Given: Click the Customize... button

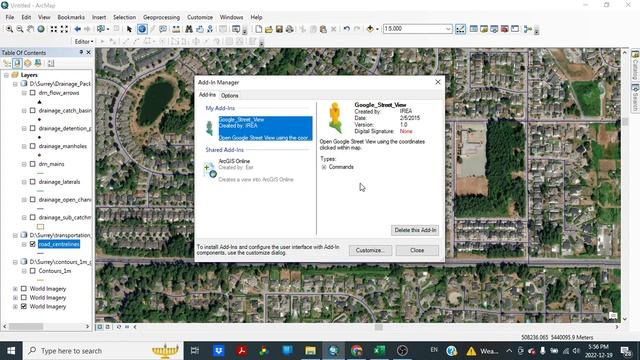Looking at the screenshot, I should click(370, 250).
